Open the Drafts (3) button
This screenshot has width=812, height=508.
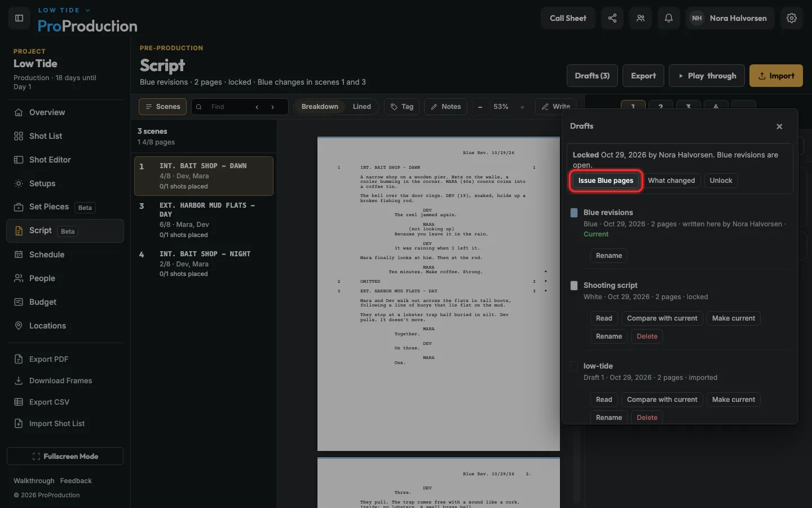click(x=592, y=76)
